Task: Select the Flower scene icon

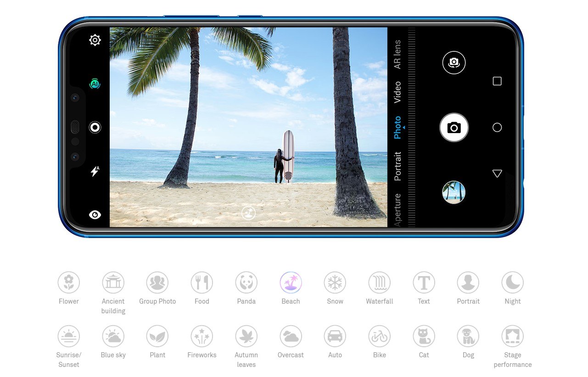Action: pyautogui.click(x=69, y=283)
